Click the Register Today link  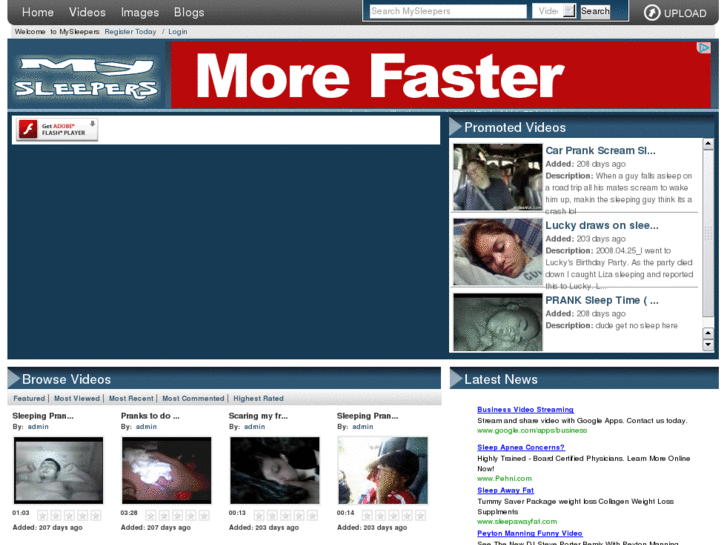click(x=130, y=32)
